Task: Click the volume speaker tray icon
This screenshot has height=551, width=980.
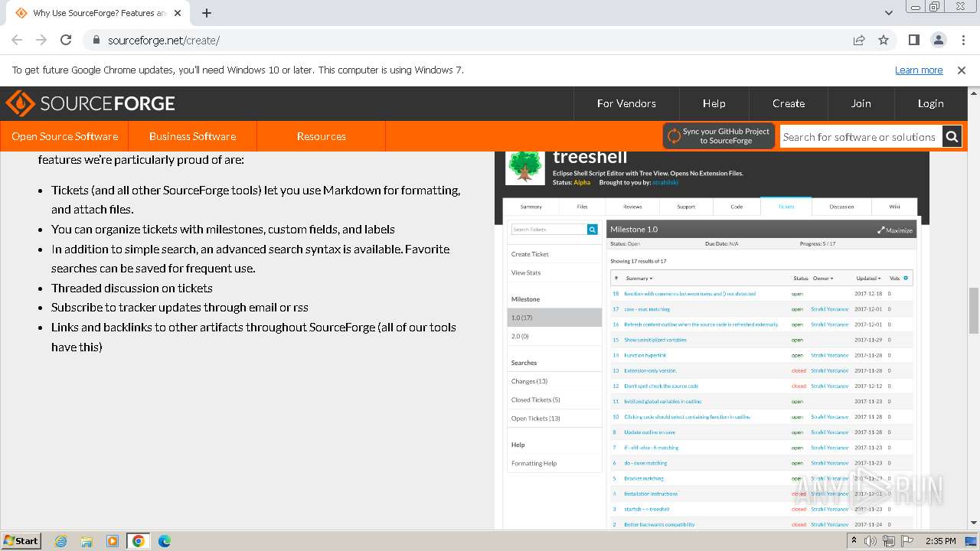Action: [871, 541]
